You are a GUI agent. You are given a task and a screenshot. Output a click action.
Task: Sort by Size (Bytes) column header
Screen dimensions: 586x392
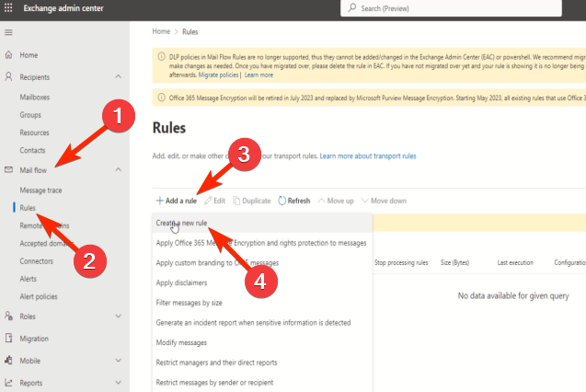click(454, 262)
